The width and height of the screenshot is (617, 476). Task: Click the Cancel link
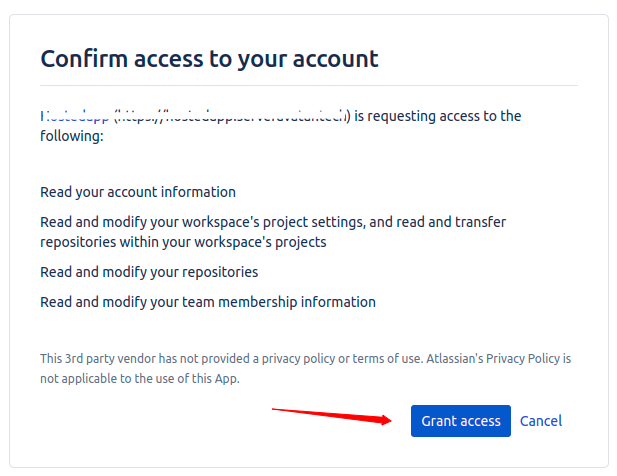[x=541, y=421]
